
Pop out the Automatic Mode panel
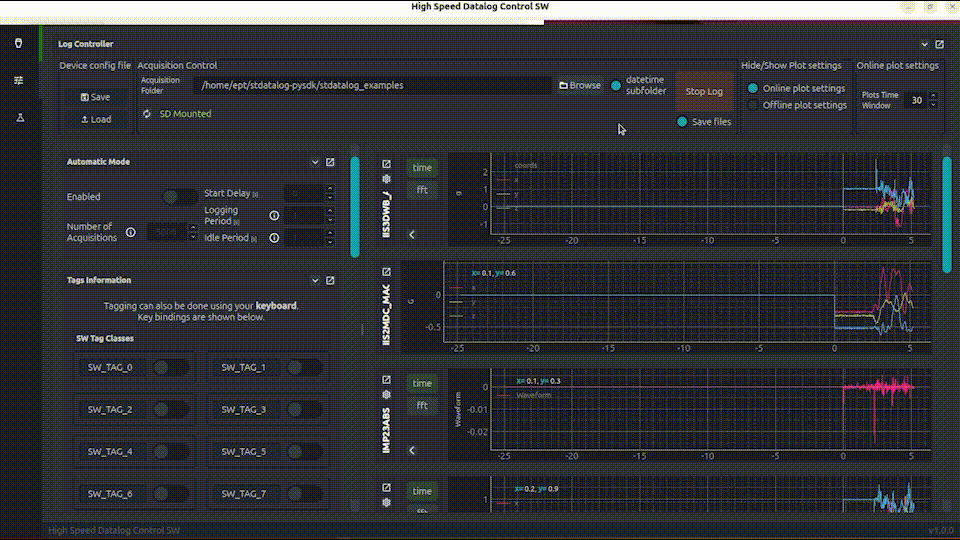(330, 162)
